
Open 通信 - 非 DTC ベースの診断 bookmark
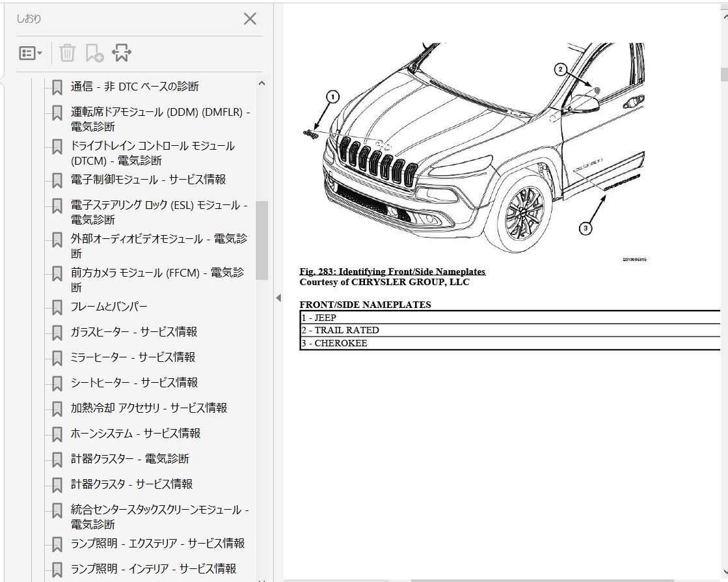pos(135,87)
